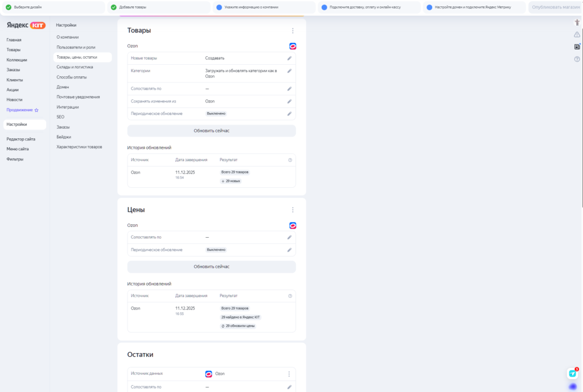The width and height of the screenshot is (583, 392).
Task: Click the '29 найдено в Яндекс KIT' badge
Action: [241, 317]
